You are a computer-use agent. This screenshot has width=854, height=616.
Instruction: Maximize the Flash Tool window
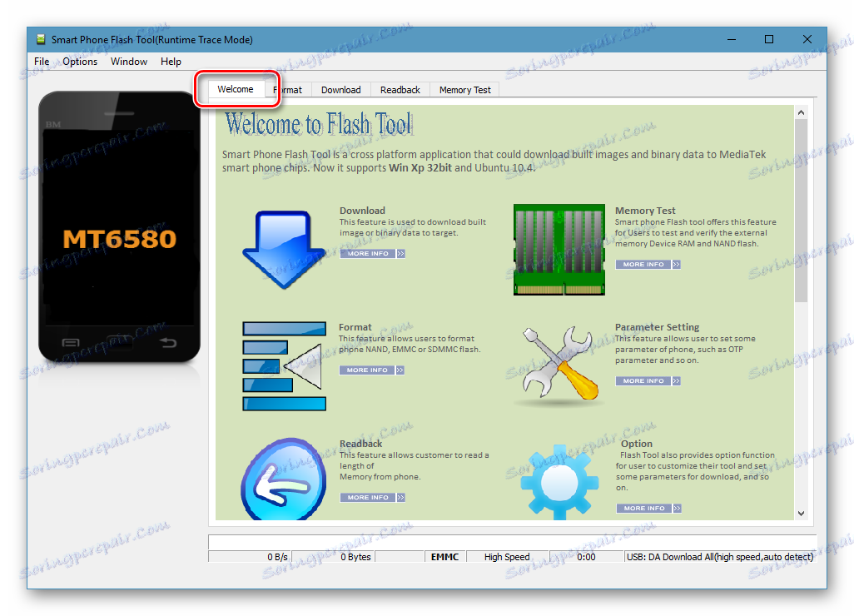pyautogui.click(x=769, y=39)
